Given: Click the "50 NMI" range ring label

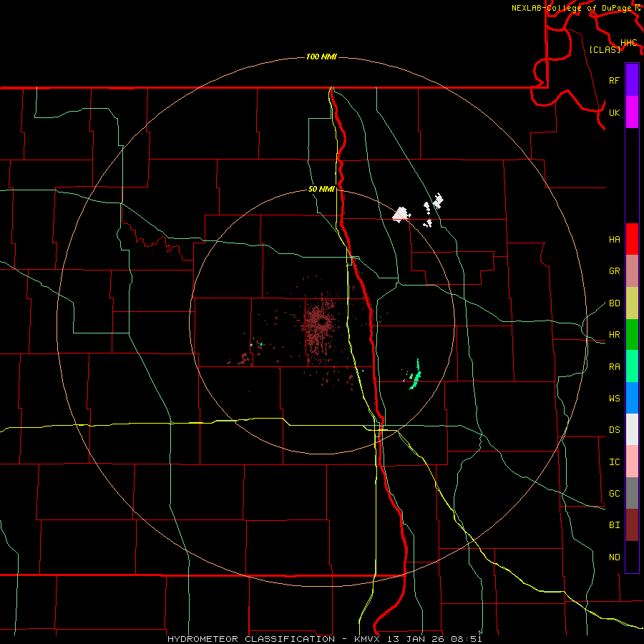Looking at the screenshot, I should (x=321, y=189).
